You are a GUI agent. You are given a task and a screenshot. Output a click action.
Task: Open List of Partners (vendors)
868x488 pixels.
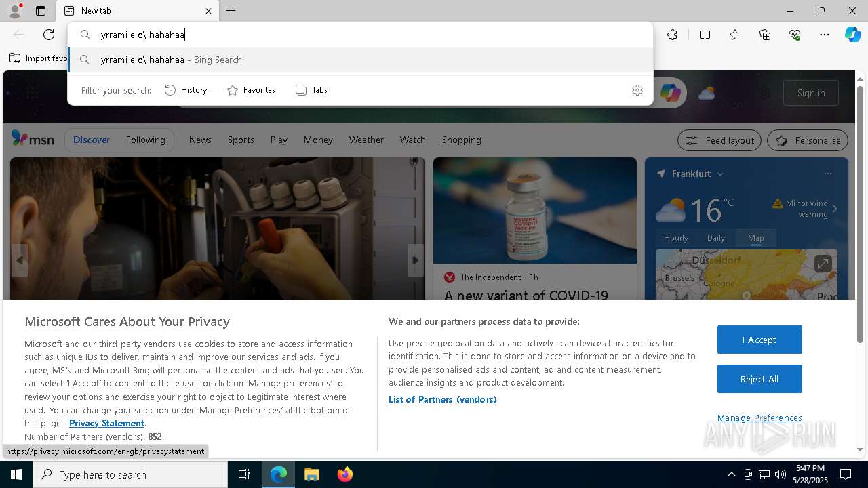point(442,399)
